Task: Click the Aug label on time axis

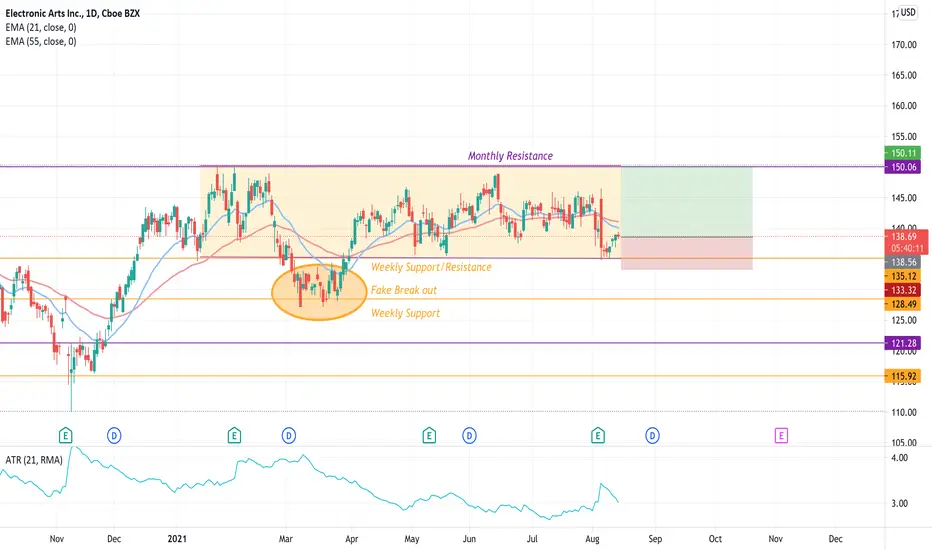Action: click(592, 539)
